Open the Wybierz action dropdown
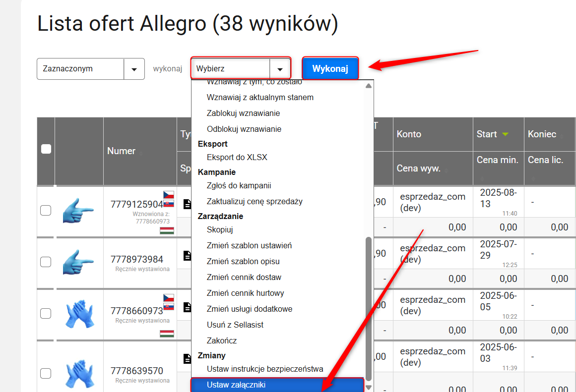This screenshot has width=576, height=392. (241, 68)
